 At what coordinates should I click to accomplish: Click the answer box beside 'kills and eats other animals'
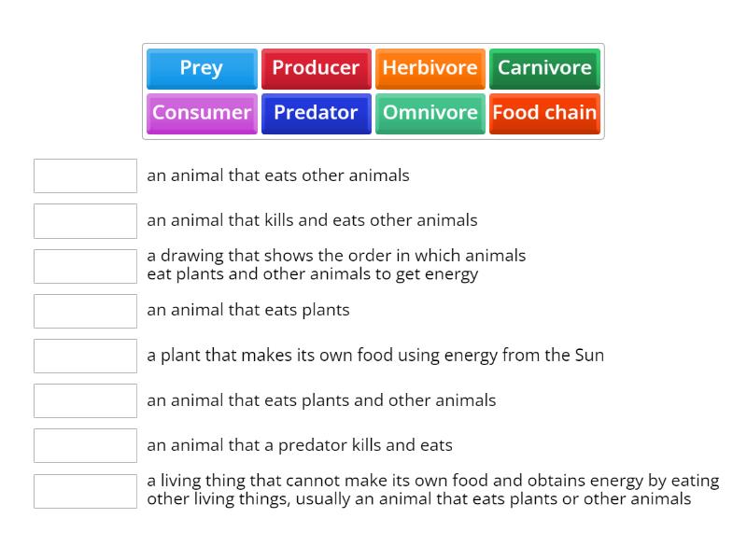85,220
